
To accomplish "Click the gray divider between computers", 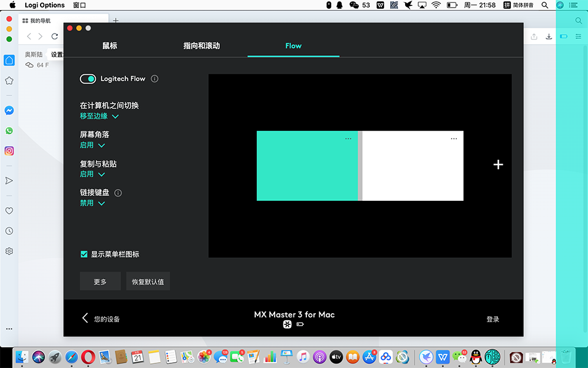I will [x=360, y=165].
